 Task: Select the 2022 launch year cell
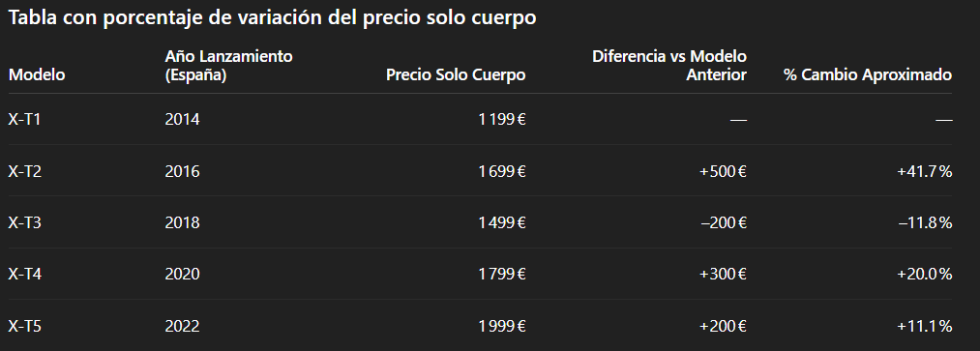(183, 326)
